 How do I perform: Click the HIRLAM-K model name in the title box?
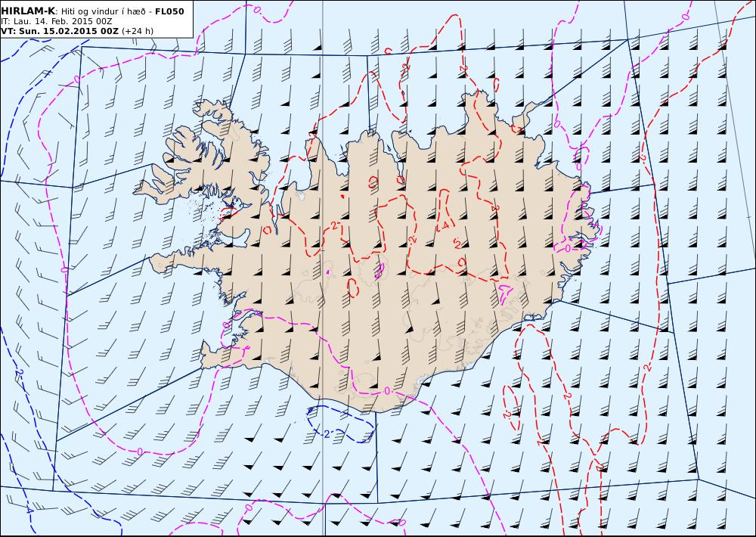[28, 11]
